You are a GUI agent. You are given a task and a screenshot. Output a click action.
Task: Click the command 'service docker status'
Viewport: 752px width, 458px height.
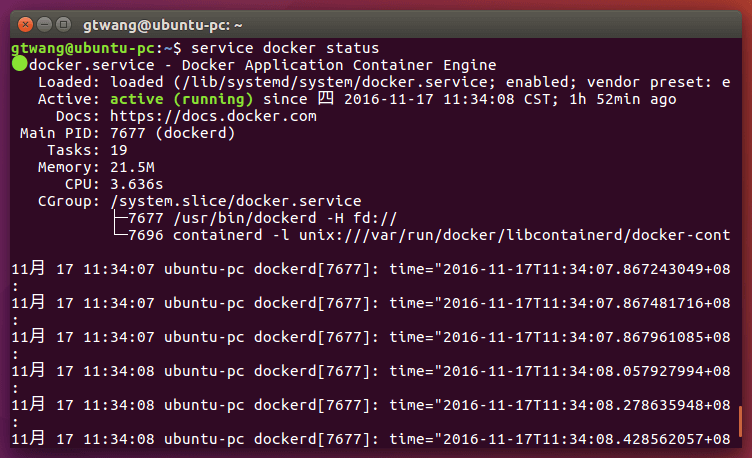pos(285,48)
